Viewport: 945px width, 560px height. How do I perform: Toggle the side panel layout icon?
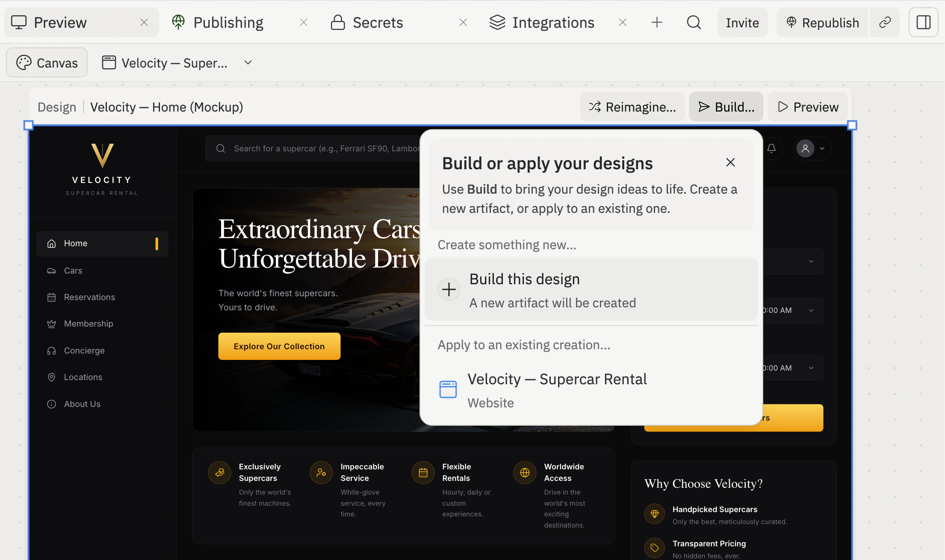tap(923, 22)
